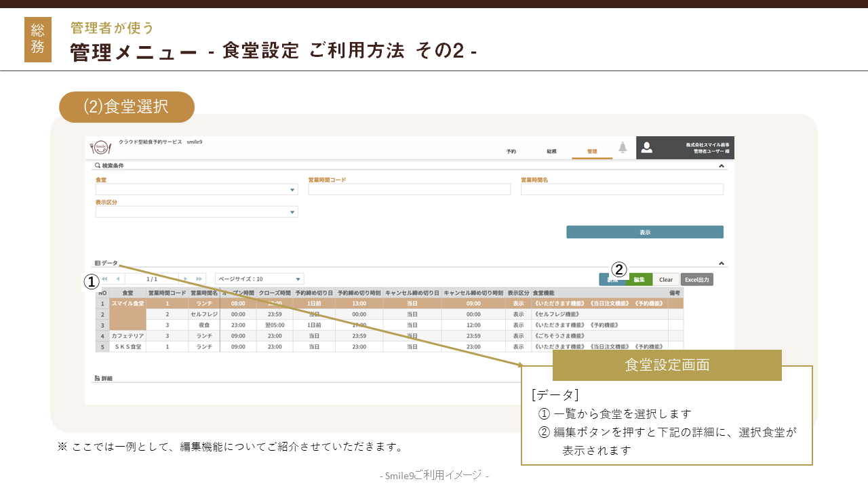Click the 営業時間コード input field
The image size is (868, 488).
coord(409,190)
